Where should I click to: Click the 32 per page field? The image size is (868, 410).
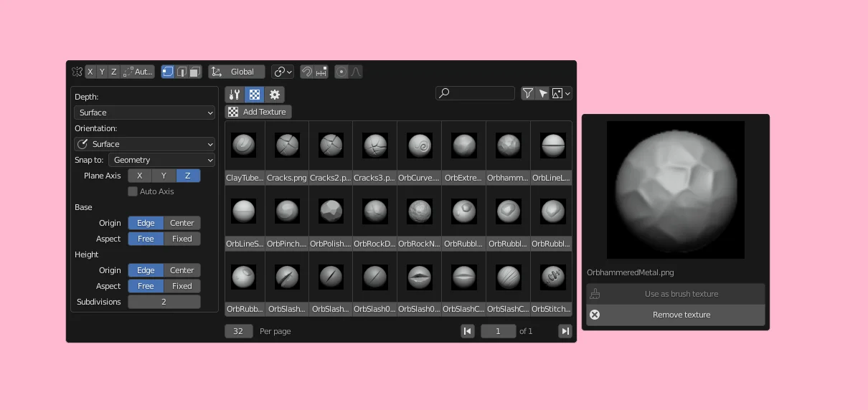pos(239,331)
